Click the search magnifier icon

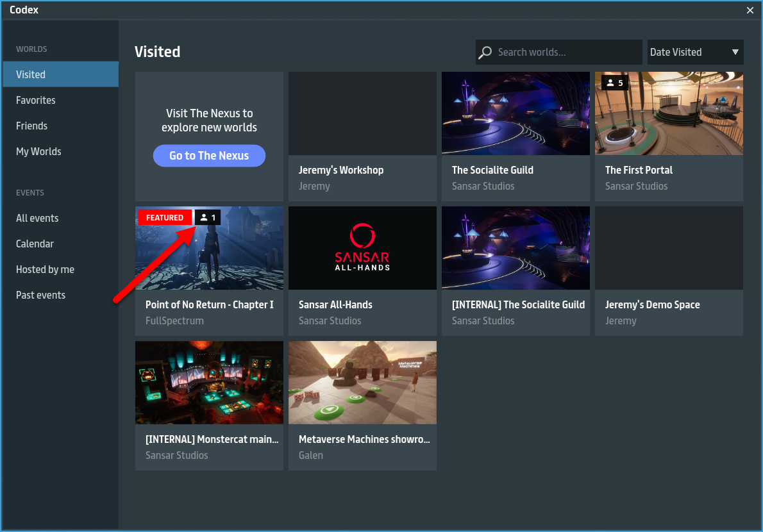[x=486, y=53]
